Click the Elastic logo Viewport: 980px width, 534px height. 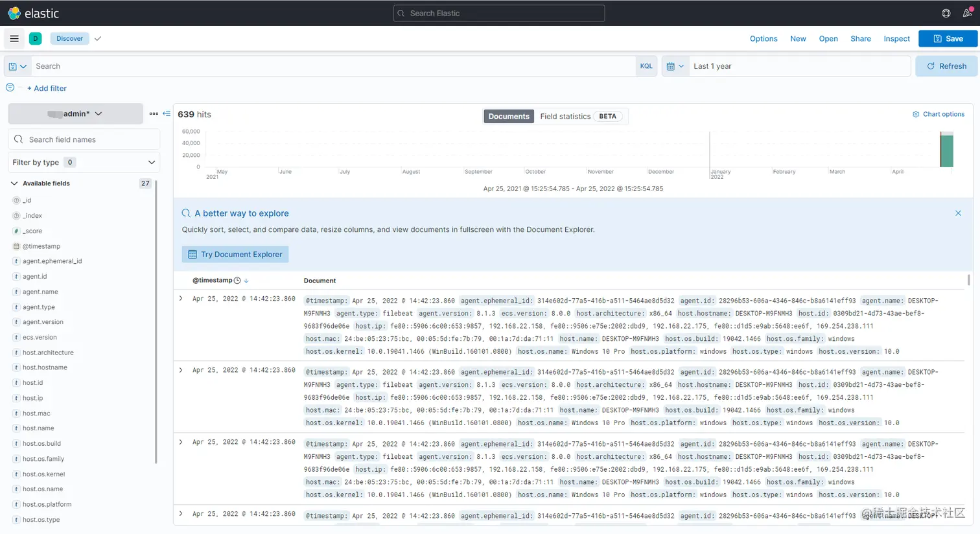click(32, 13)
